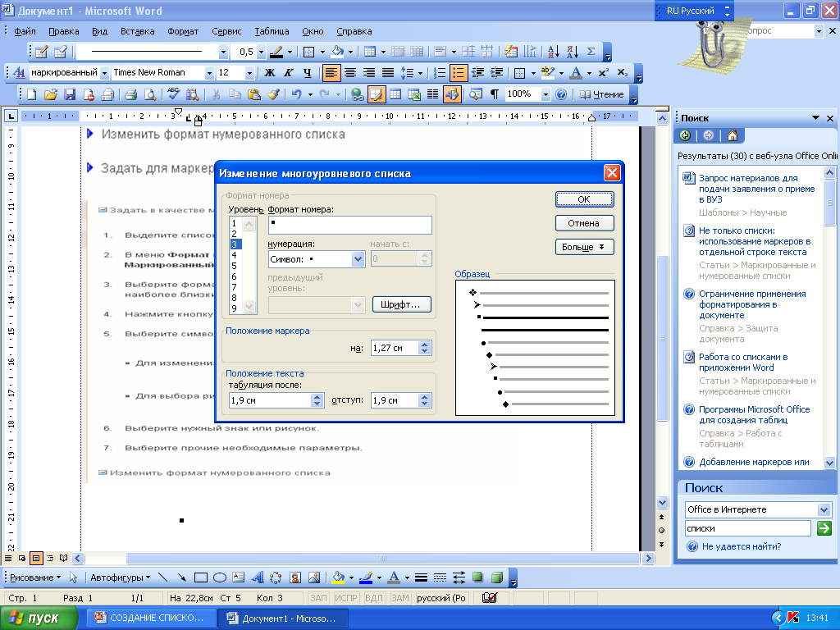The height and width of the screenshot is (630, 840).
Task: Open the Вставка menu
Action: point(137,31)
